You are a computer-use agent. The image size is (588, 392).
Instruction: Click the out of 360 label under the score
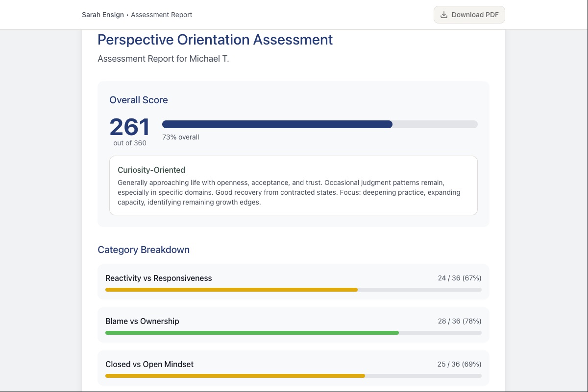click(129, 143)
